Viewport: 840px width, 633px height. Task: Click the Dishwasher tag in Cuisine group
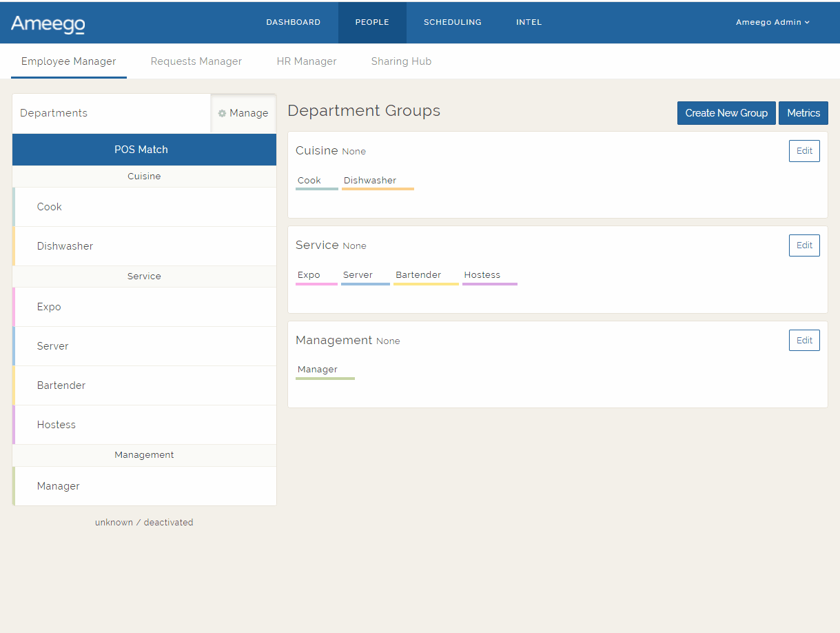[370, 181]
